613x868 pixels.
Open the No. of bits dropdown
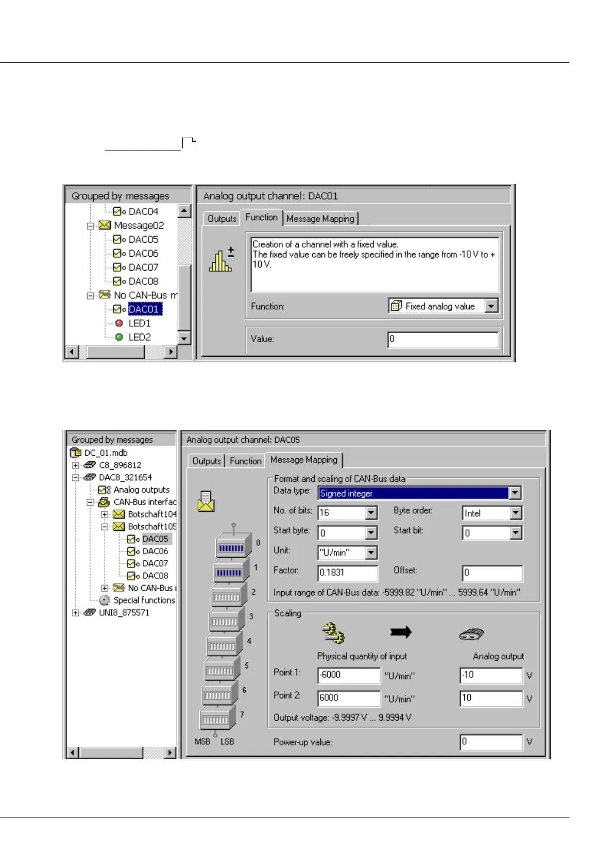[371, 513]
